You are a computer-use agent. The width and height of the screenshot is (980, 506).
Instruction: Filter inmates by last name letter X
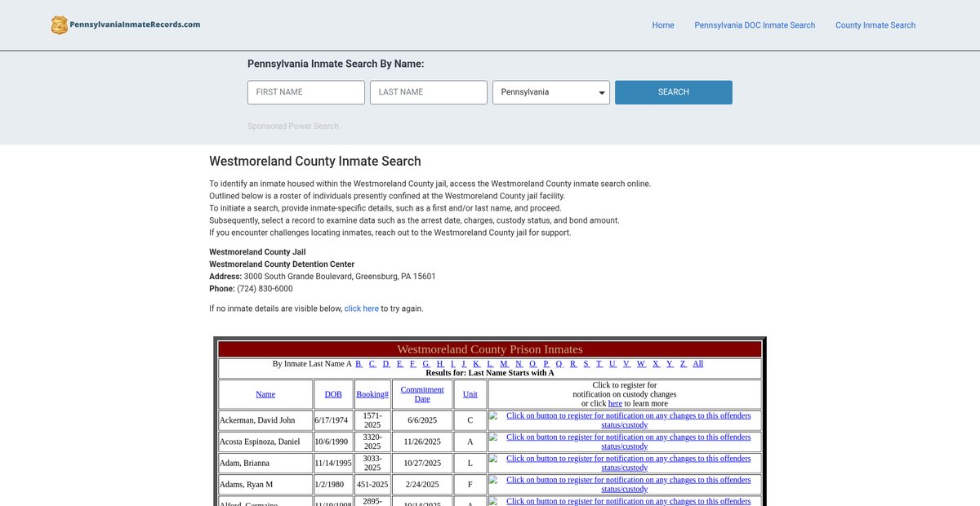656,364
